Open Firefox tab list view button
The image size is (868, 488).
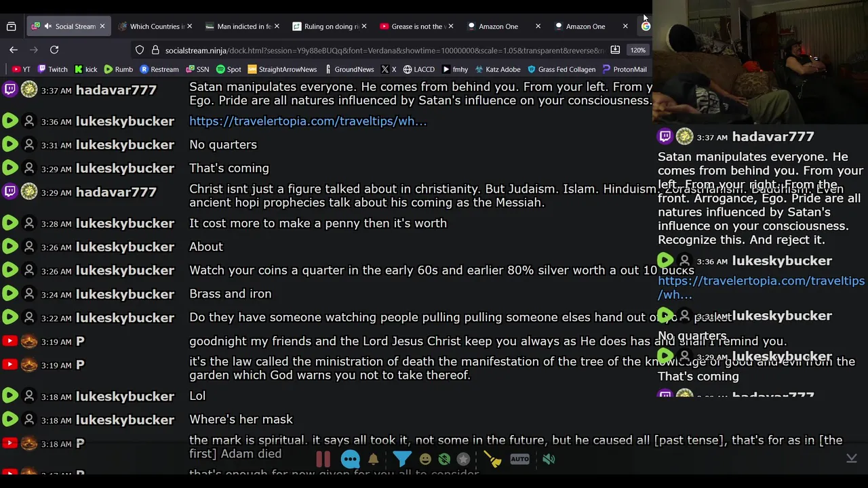point(11,26)
